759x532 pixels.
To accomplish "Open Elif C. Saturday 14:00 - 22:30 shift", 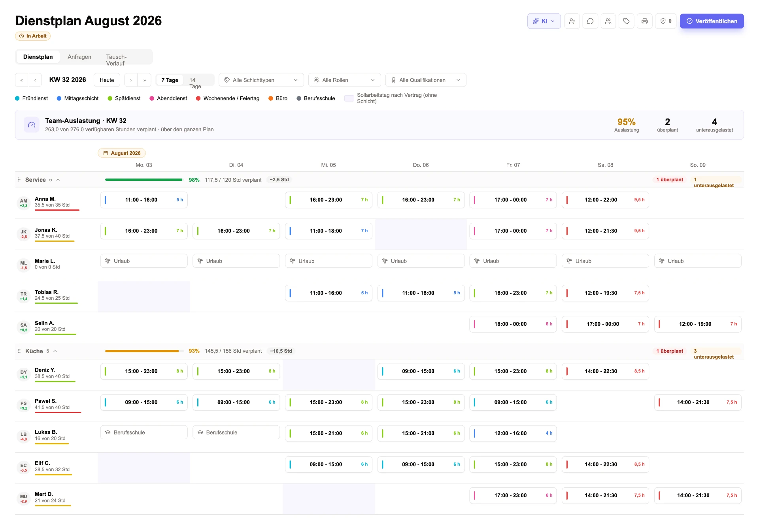I will [x=605, y=464].
